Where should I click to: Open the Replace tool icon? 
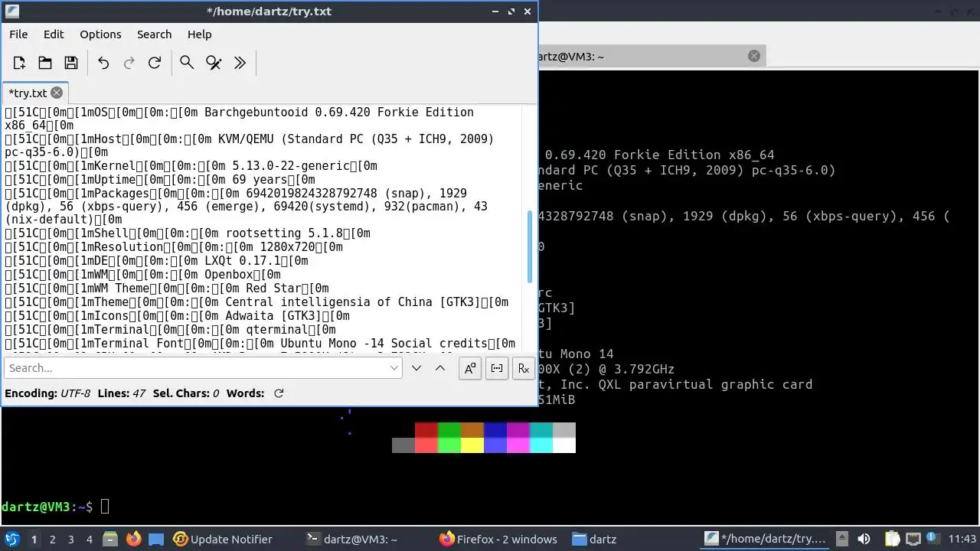(x=214, y=63)
